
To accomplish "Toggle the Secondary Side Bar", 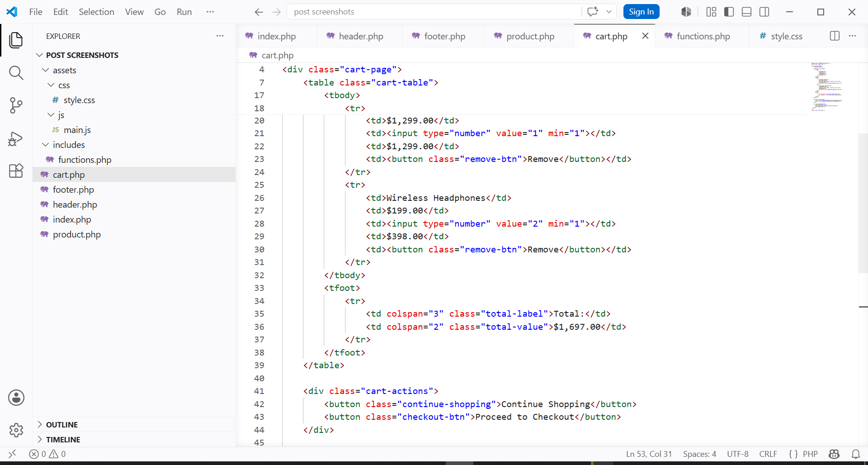I will [764, 12].
